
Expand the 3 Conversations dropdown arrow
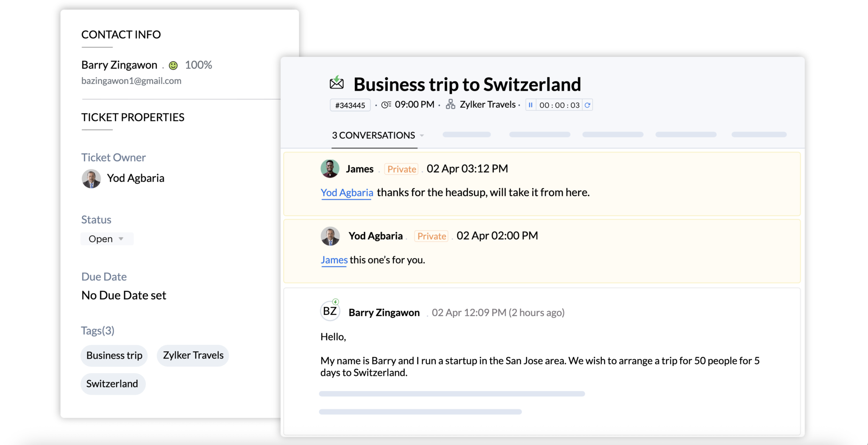(x=422, y=136)
